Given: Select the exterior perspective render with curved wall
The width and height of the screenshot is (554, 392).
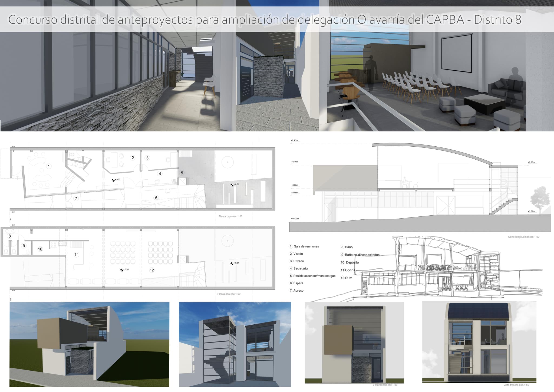Looking at the screenshot, I should (89, 344).
